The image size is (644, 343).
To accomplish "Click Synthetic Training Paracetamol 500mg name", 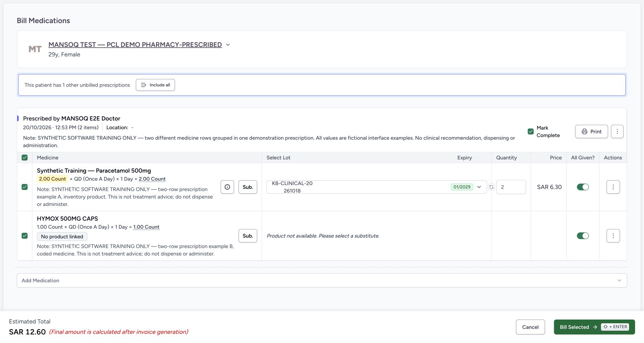I will [x=94, y=171].
